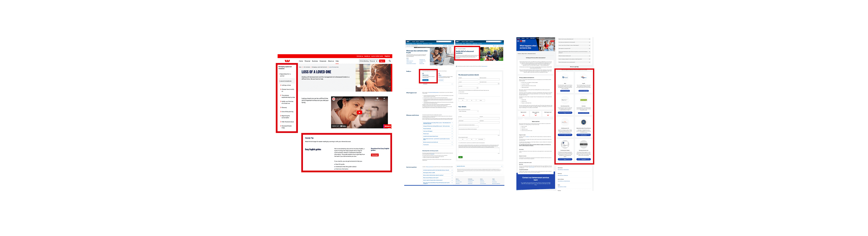Screen dimensions: 868x236
Task: Select the Business menu item on Westpac
Action: tap(315, 61)
